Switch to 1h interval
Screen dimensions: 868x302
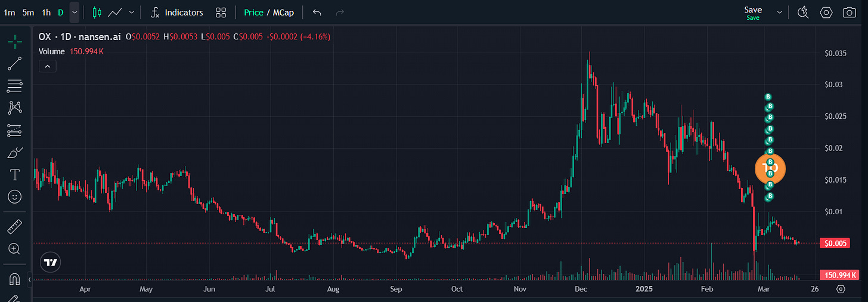pyautogui.click(x=46, y=12)
